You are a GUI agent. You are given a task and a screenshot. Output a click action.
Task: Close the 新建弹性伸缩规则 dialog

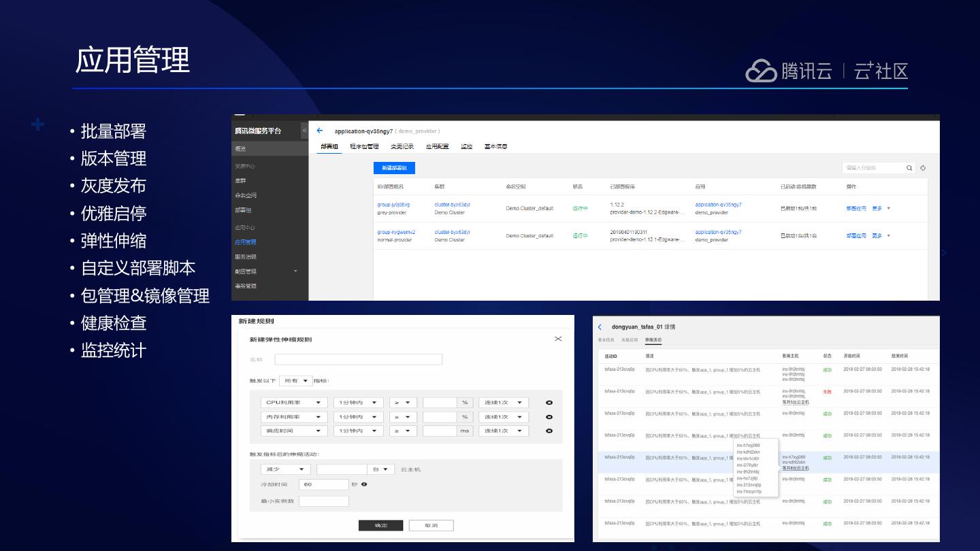click(558, 339)
